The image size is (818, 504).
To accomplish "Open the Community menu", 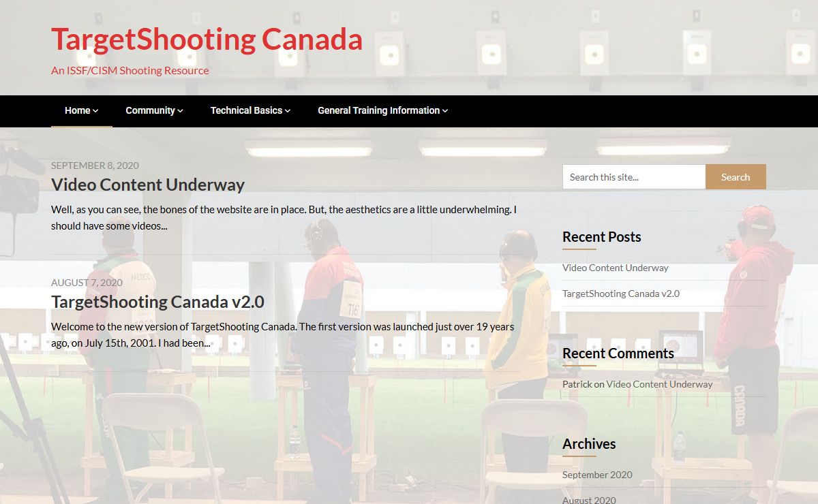I will tap(154, 110).
